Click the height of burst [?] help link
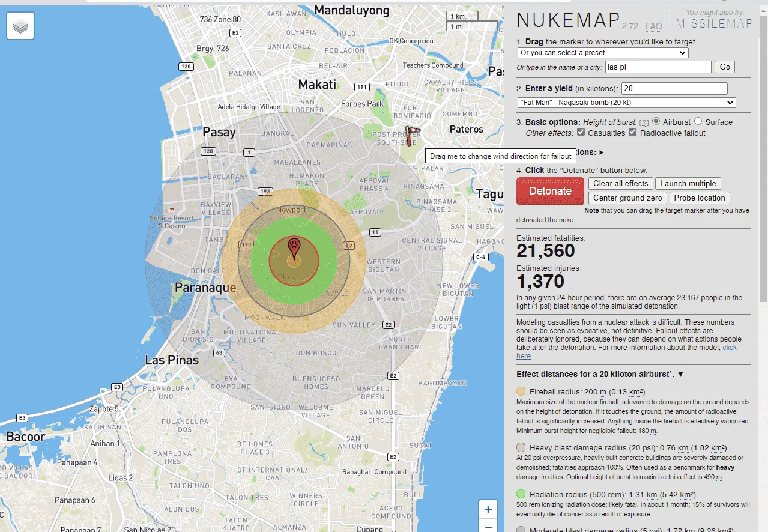 click(644, 122)
